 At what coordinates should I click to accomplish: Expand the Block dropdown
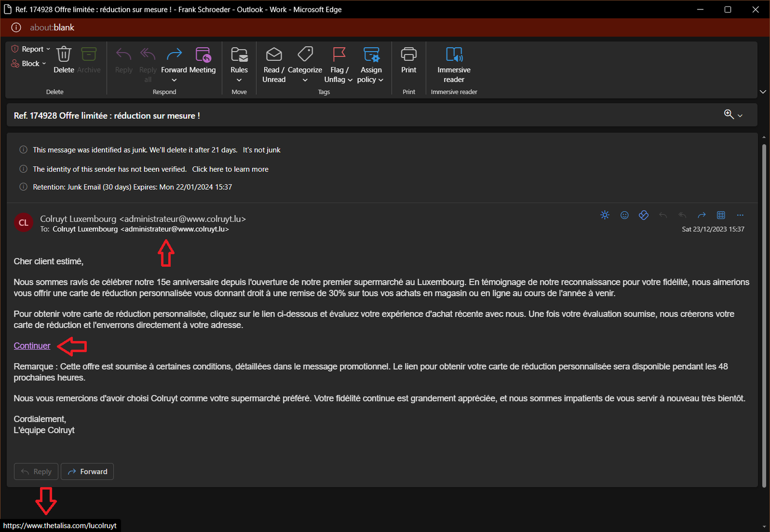[29, 64]
